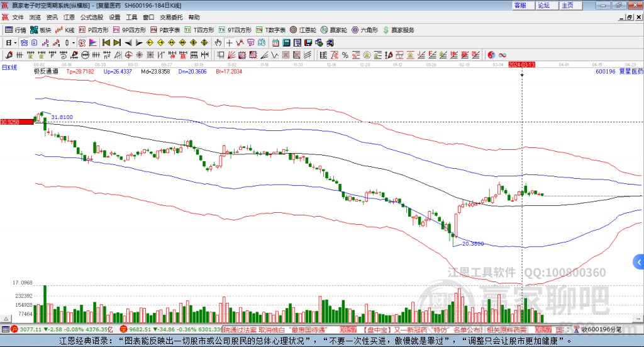Click the 盘中宝 news ticker headline
Viewport: 644px width, 347px height.
coord(445,329)
